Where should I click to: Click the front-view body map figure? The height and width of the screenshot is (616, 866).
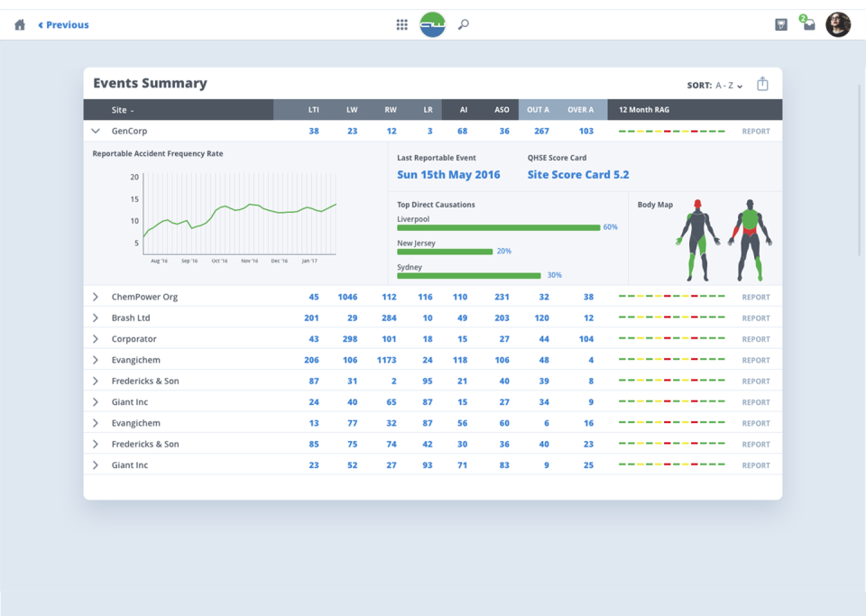(697, 240)
